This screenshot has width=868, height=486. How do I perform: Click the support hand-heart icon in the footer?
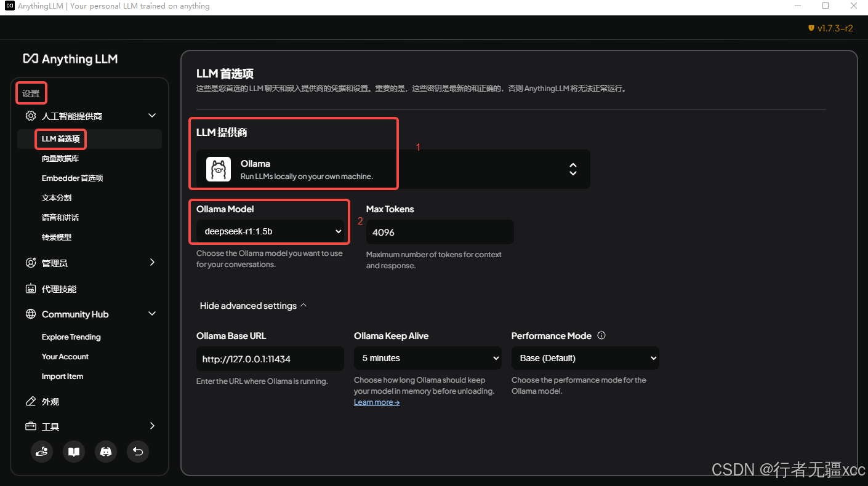42,452
